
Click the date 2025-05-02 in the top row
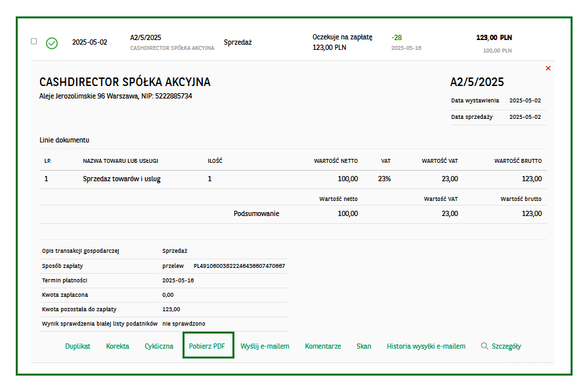[x=89, y=42]
